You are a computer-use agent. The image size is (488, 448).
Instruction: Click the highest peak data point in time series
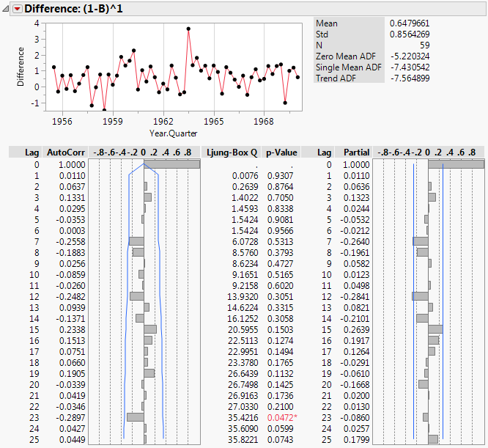[188, 29]
